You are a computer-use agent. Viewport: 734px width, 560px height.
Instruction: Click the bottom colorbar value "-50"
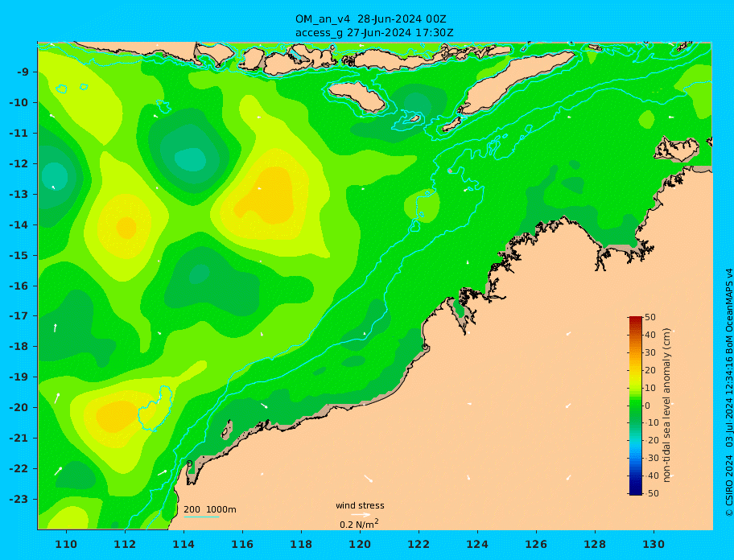point(651,493)
